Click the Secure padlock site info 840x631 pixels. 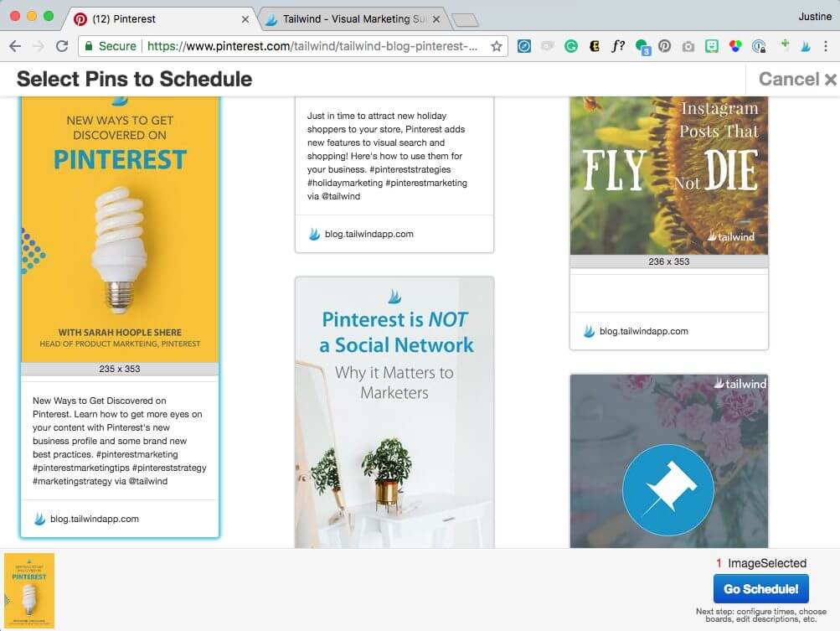[x=111, y=46]
